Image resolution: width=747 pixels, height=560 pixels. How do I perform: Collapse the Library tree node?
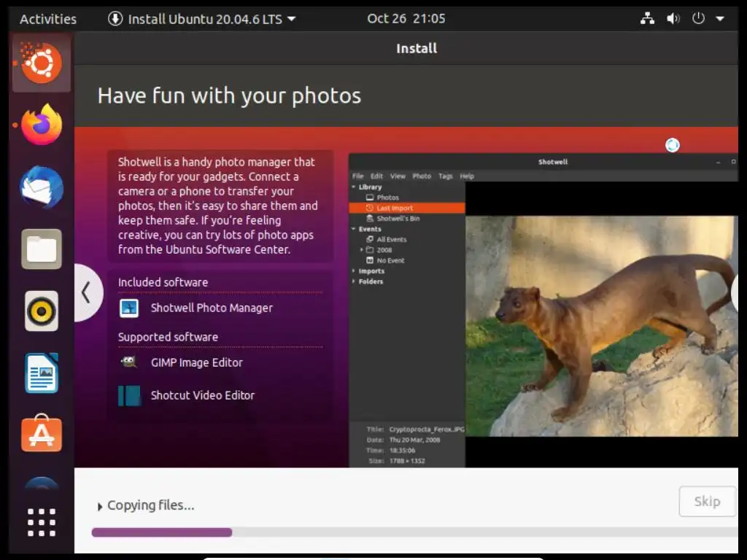coord(354,187)
